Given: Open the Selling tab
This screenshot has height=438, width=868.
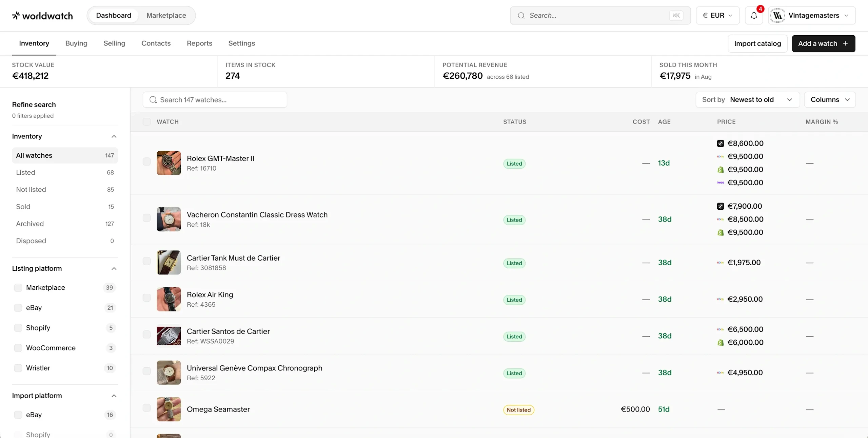Looking at the screenshot, I should [x=114, y=43].
